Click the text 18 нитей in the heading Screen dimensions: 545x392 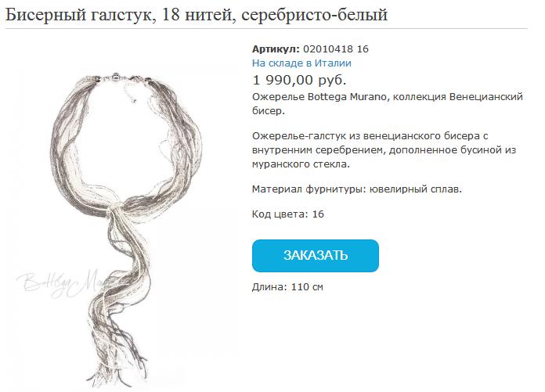tap(198, 15)
